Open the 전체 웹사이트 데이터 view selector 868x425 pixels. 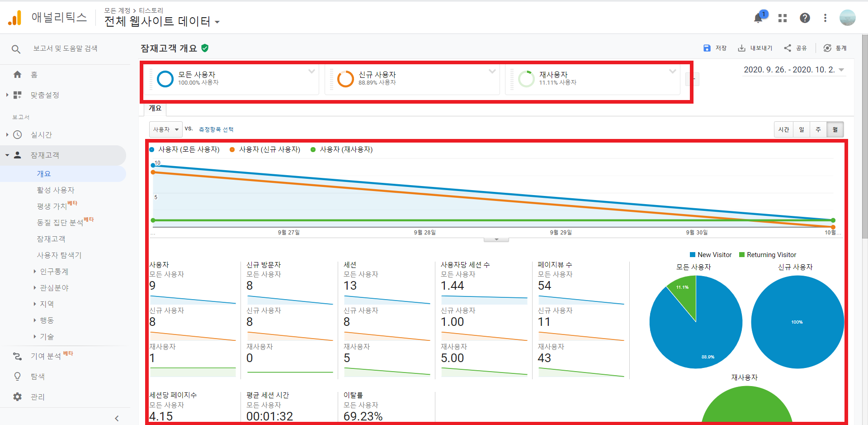click(162, 21)
